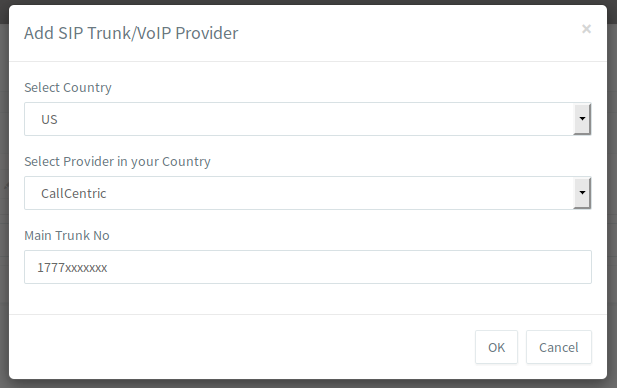Open the Select Country dropdown arrow
Image resolution: width=617 pixels, height=388 pixels.
pos(582,119)
